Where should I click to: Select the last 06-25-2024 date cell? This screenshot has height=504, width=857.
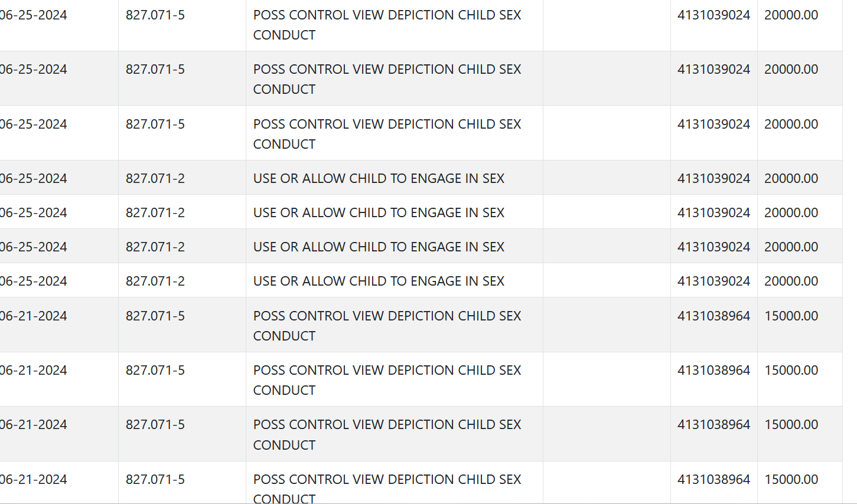[33, 281]
